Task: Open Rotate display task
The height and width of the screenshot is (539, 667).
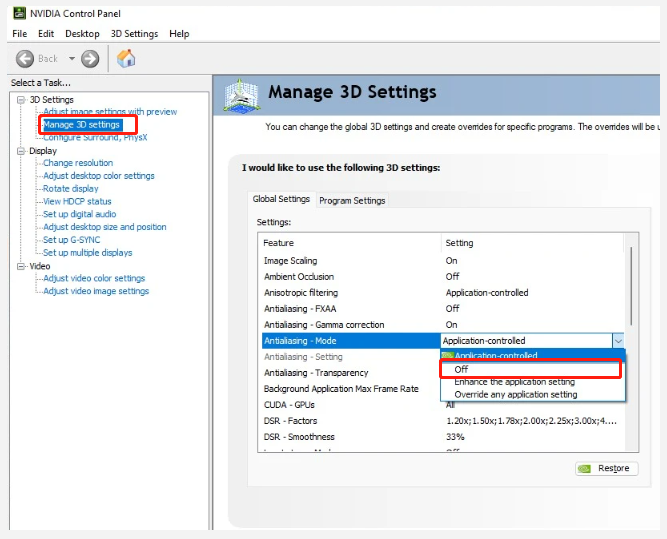Action: pos(71,188)
